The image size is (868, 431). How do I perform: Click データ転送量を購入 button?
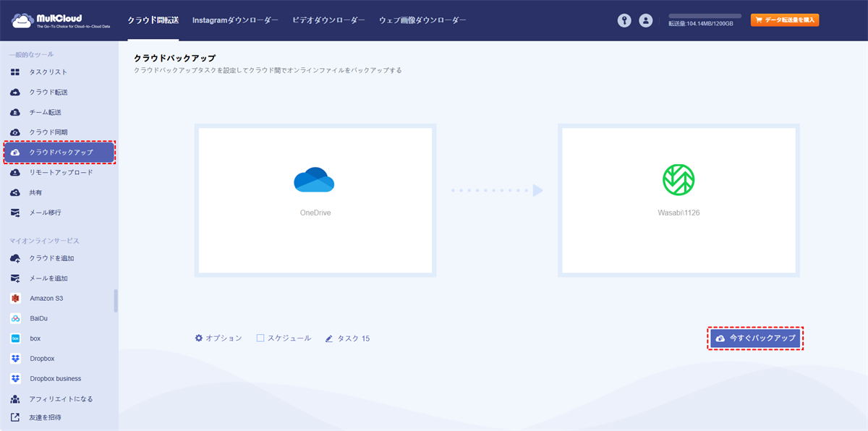click(x=785, y=20)
